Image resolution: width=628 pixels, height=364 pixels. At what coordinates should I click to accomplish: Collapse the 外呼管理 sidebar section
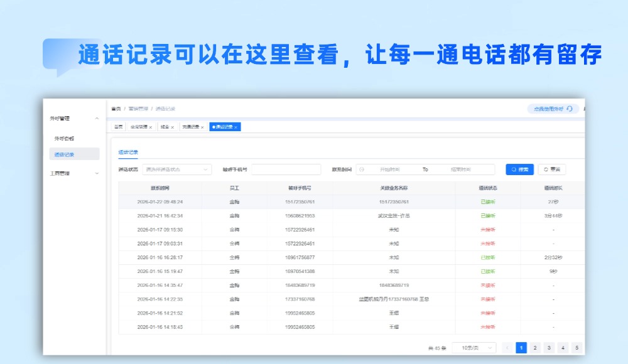[97, 118]
